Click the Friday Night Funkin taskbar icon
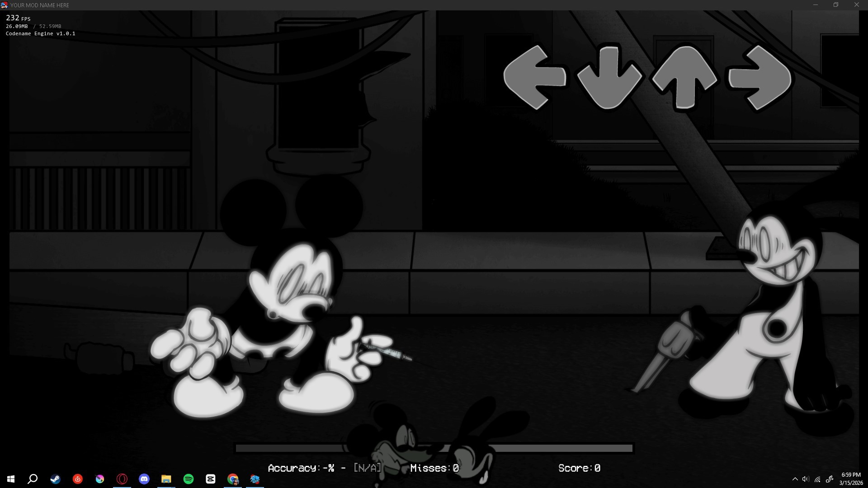Image resolution: width=868 pixels, height=488 pixels. 255,479
